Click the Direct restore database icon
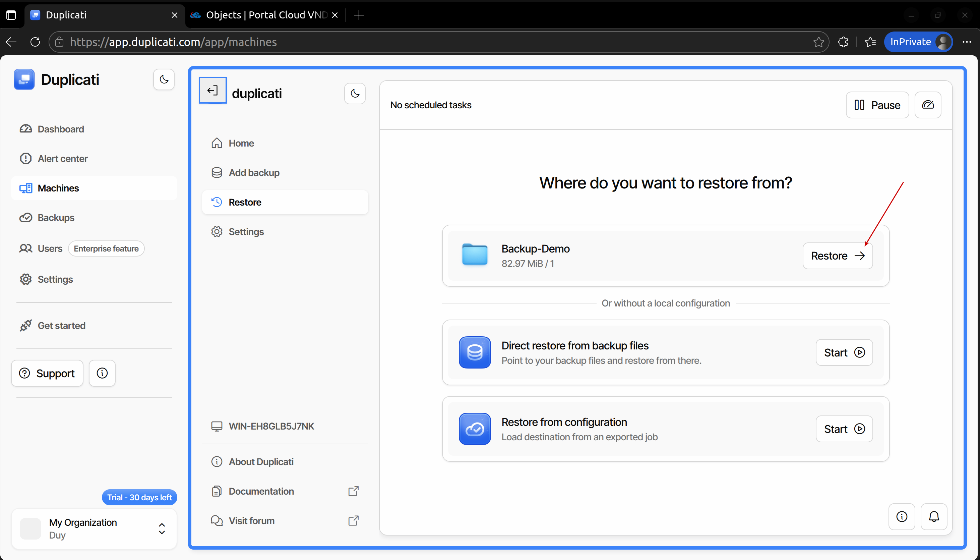The width and height of the screenshot is (980, 560). click(x=475, y=352)
